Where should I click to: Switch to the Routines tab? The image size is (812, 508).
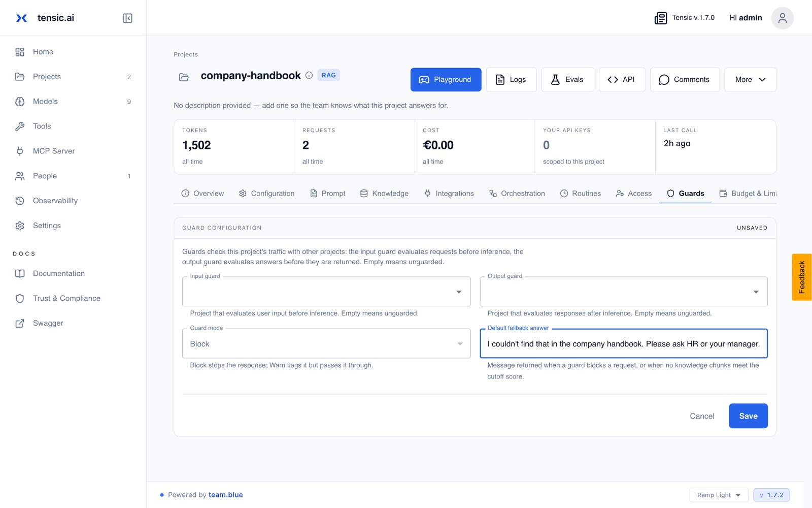pyautogui.click(x=581, y=194)
